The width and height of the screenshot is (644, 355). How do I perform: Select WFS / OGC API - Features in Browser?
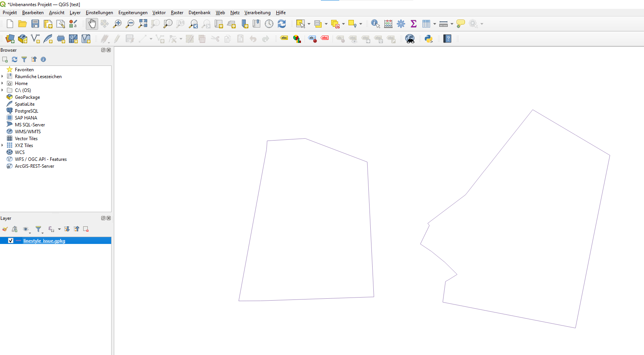coord(40,159)
